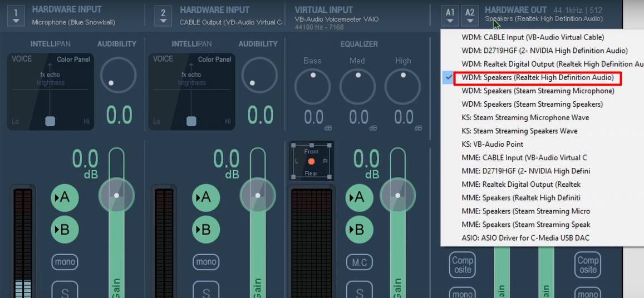The height and width of the screenshot is (298, 644).
Task: Enable mono on Hardware Input 2
Action: pos(206,262)
